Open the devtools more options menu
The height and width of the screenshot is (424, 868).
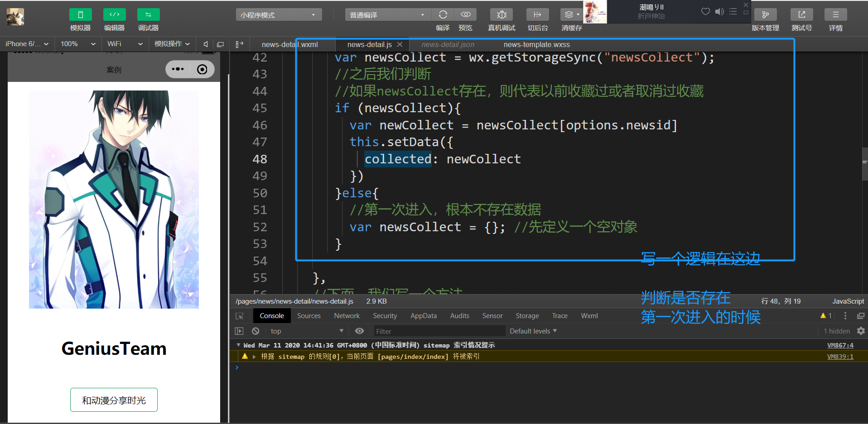[845, 316]
